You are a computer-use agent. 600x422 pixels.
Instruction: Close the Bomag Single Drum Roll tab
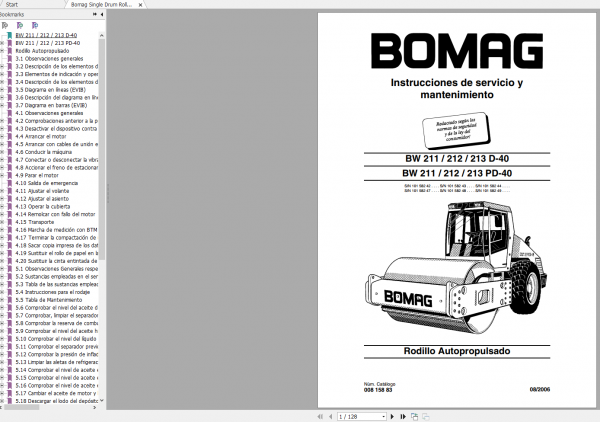pos(140,5)
